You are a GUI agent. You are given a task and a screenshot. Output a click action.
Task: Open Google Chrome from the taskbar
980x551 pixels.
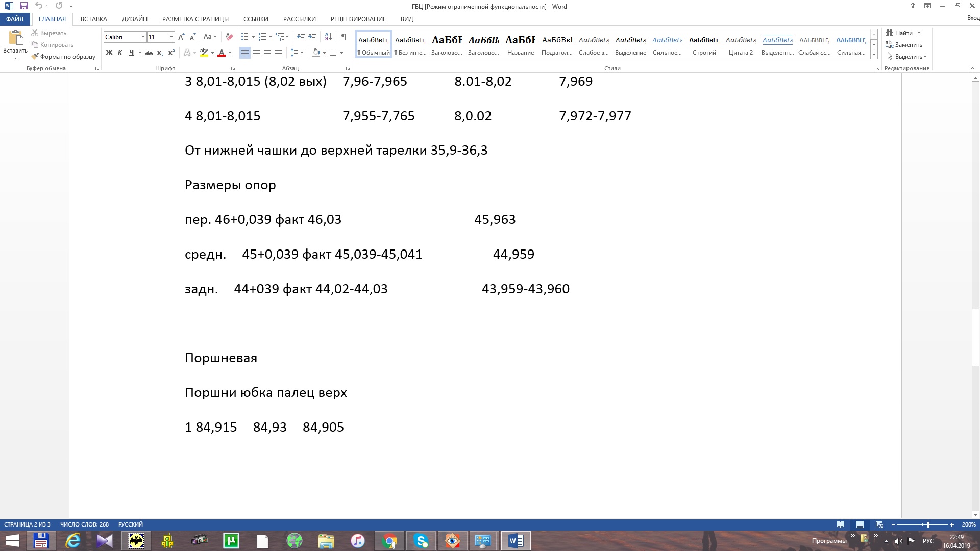coord(389,541)
